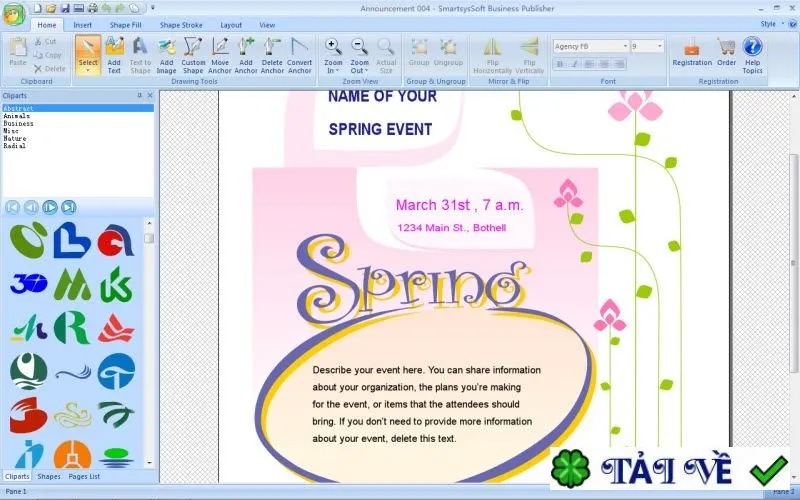Click the Paste clipboard icon
Viewport: 800px width, 500px height.
(x=18, y=52)
